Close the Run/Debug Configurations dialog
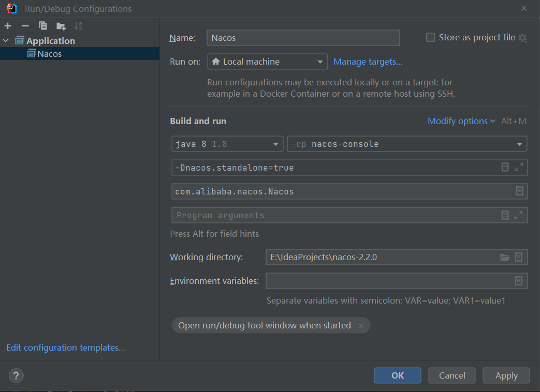The width and height of the screenshot is (540, 392). click(x=524, y=8)
